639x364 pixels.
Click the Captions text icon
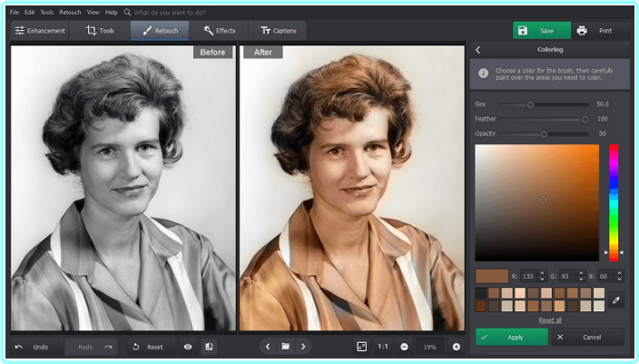[x=265, y=31]
